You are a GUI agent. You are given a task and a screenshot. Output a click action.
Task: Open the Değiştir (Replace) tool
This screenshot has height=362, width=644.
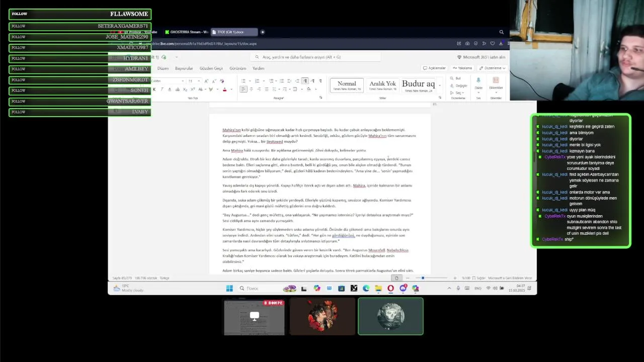[x=459, y=85]
